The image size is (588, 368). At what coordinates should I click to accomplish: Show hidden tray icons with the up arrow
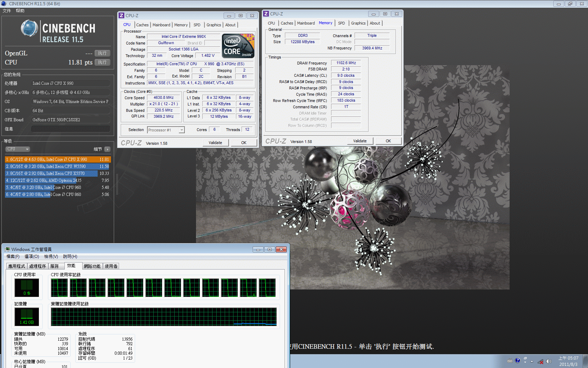(532, 361)
